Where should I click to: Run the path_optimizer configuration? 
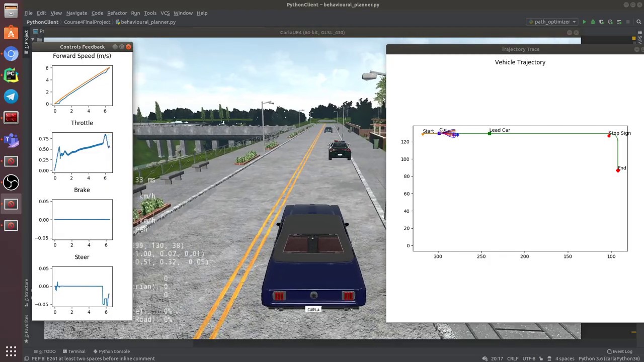(584, 22)
